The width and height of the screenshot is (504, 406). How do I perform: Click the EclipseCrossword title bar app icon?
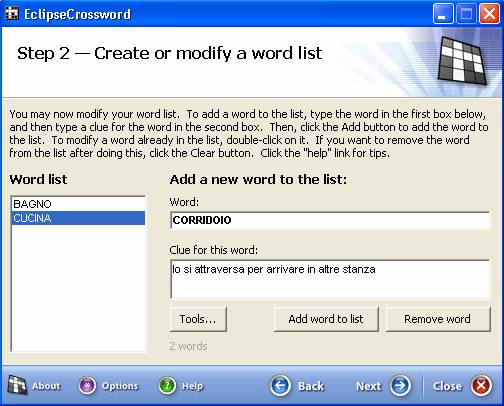point(12,13)
